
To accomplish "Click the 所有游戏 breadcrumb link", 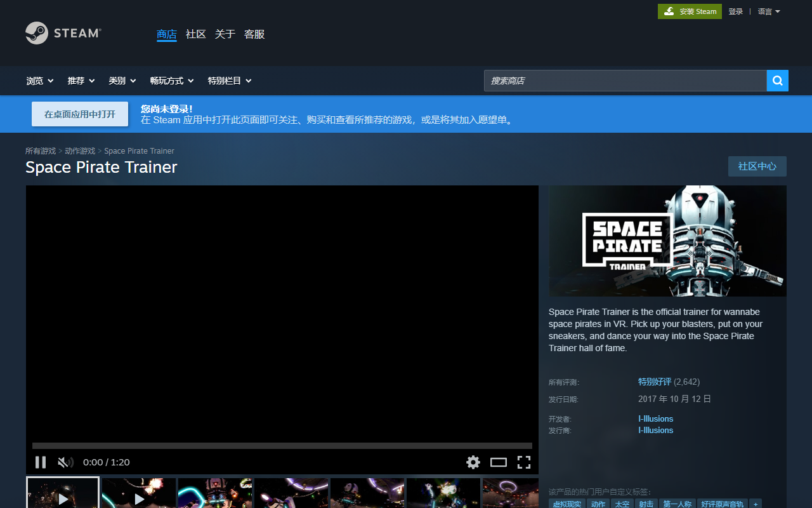I will tap(41, 151).
